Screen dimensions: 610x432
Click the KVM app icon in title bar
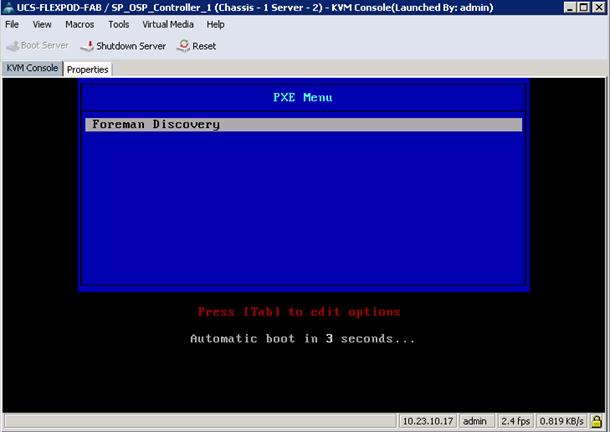tap(8, 7)
